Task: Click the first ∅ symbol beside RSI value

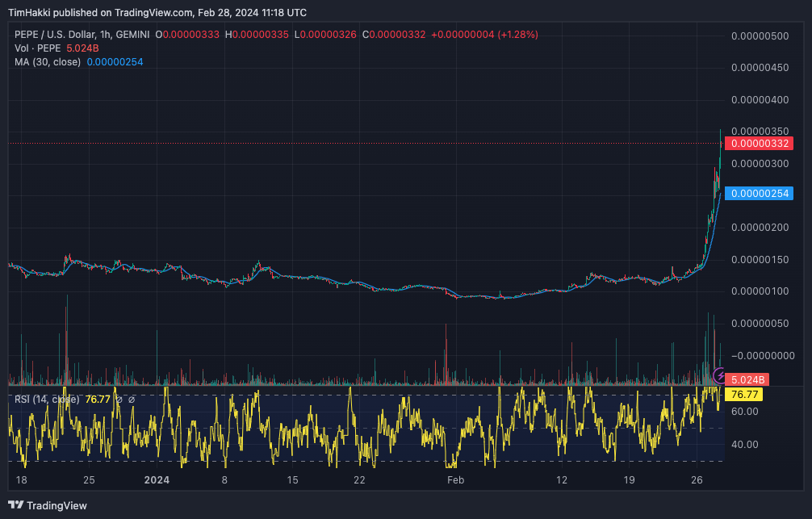Action: point(119,399)
